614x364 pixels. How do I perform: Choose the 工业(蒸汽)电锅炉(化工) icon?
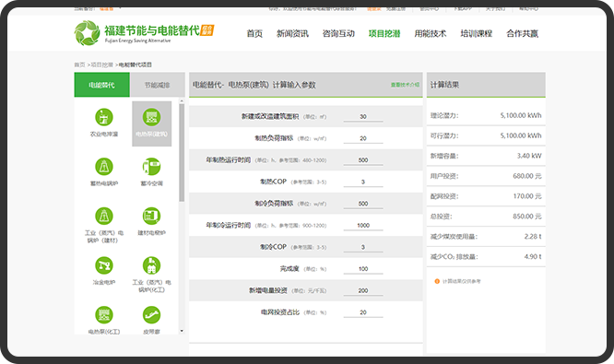click(x=151, y=265)
